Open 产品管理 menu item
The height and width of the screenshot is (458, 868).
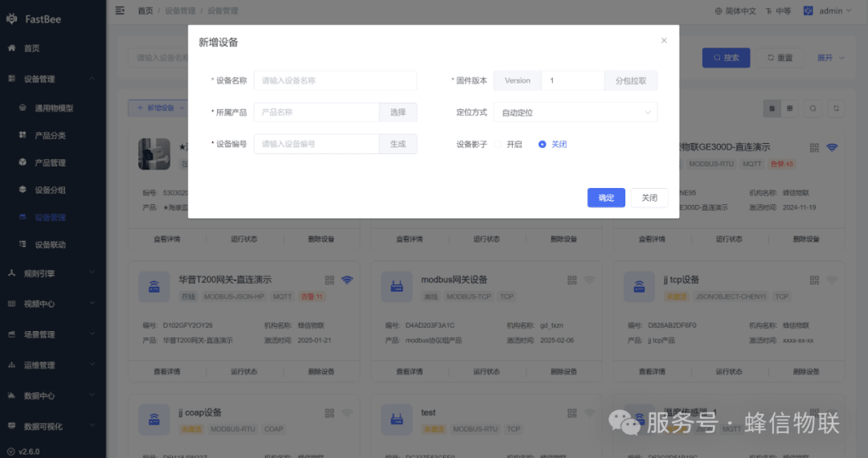point(53,162)
